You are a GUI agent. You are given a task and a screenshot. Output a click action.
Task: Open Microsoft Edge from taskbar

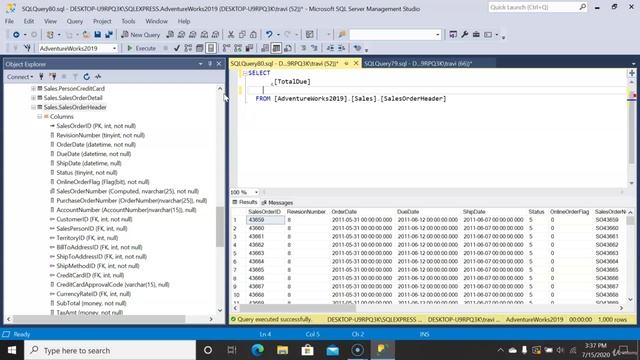click(258, 350)
